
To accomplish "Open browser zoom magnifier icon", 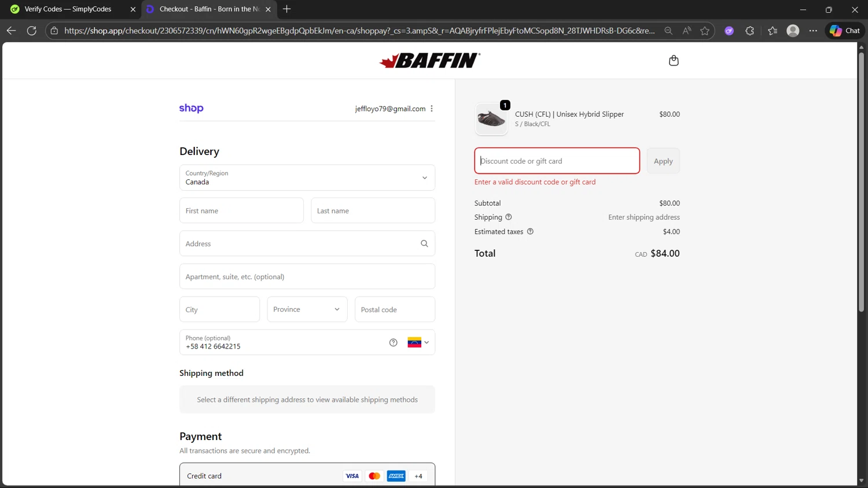I will pyautogui.click(x=668, y=31).
